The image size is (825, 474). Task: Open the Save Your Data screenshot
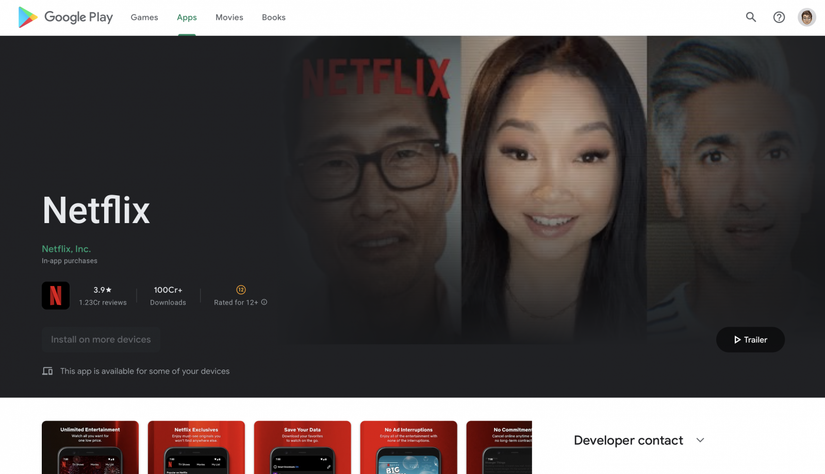coord(303,447)
